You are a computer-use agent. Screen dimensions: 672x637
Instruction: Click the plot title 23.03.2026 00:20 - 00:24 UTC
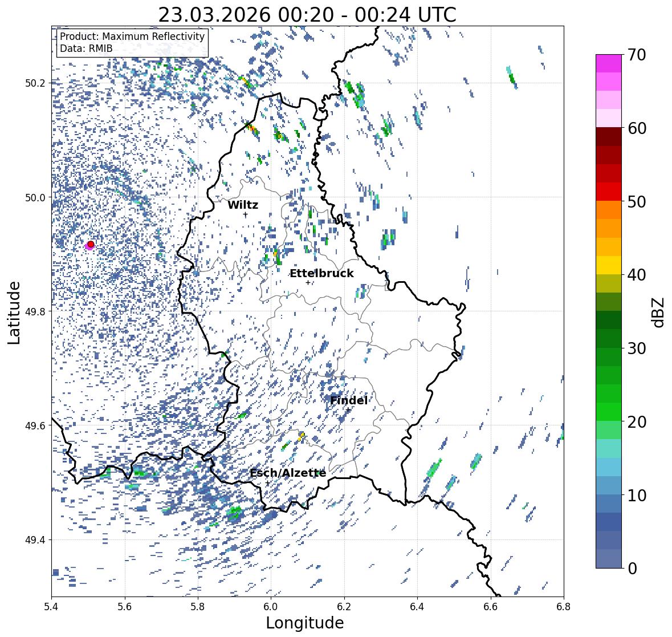[307, 15]
